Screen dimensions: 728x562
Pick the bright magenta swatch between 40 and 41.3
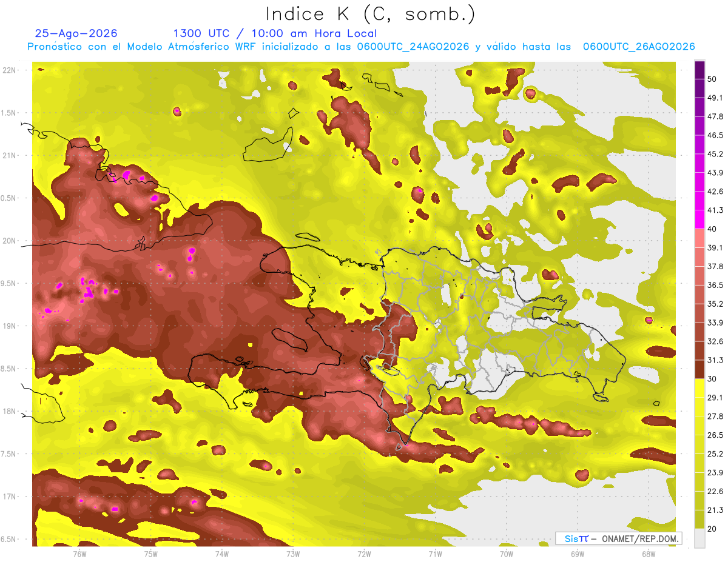click(x=699, y=219)
